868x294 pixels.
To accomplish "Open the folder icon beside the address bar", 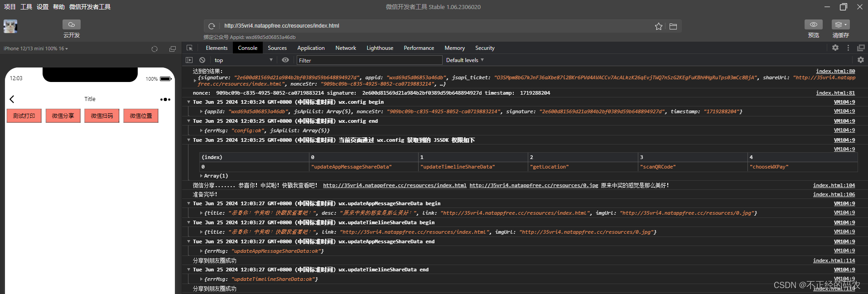I will tap(673, 26).
